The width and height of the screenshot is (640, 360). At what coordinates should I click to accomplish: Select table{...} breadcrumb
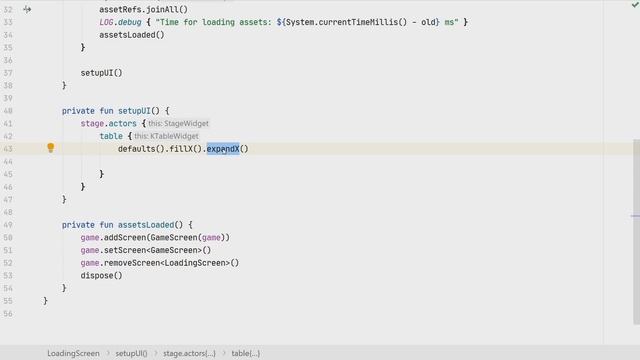tap(245, 353)
